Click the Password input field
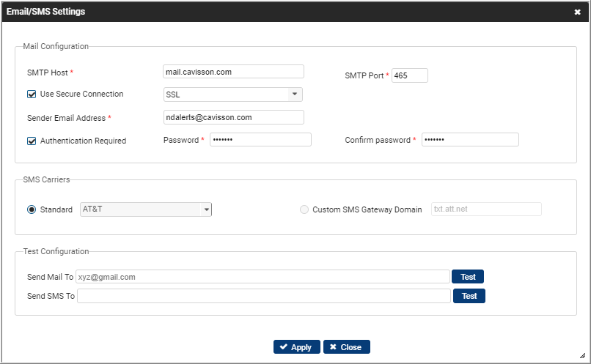The height and width of the screenshot is (364, 591). [260, 140]
